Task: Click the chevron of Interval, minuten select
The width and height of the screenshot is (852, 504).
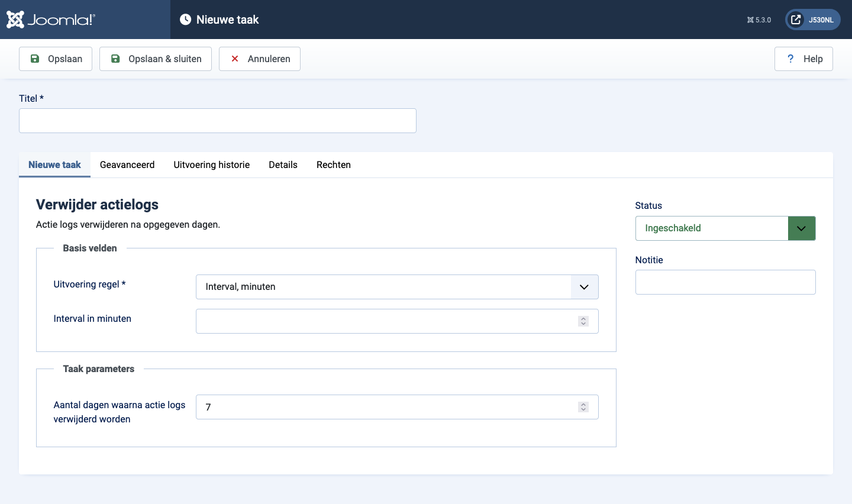Action: [584, 287]
